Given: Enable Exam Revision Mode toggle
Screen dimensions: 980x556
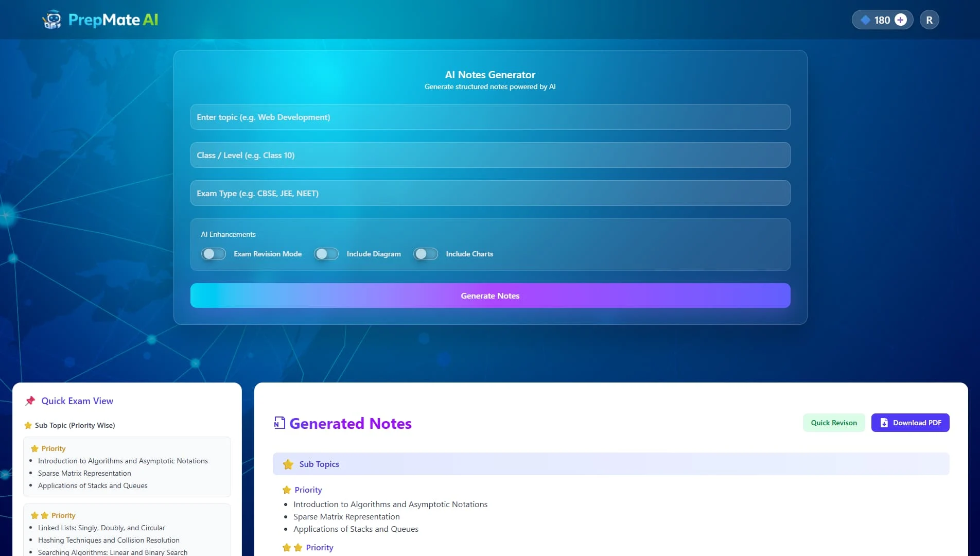Looking at the screenshot, I should 214,254.
